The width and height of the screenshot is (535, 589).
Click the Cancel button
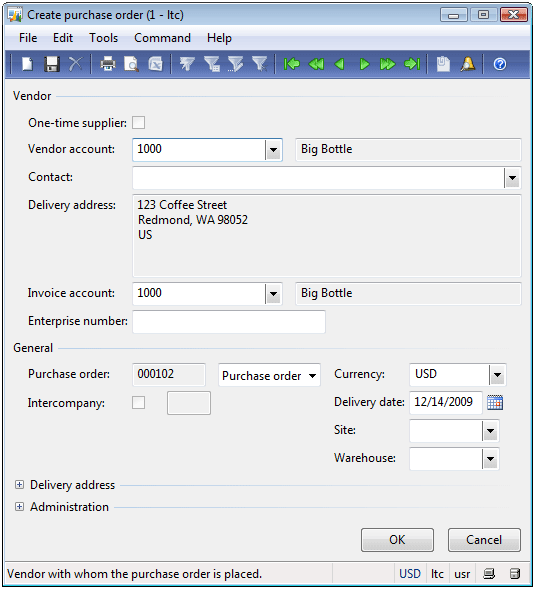[x=484, y=540]
